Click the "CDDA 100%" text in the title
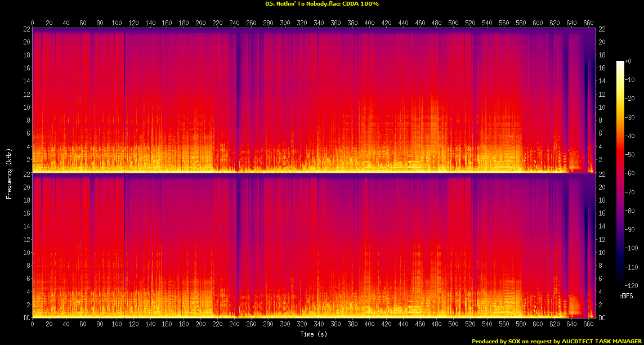The height and width of the screenshot is (345, 644). point(360,3)
